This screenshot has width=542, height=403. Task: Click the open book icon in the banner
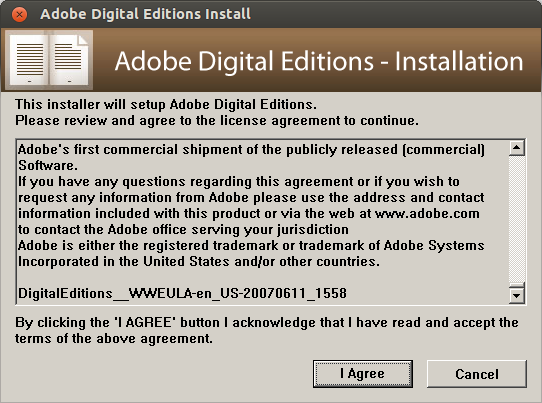point(49,60)
